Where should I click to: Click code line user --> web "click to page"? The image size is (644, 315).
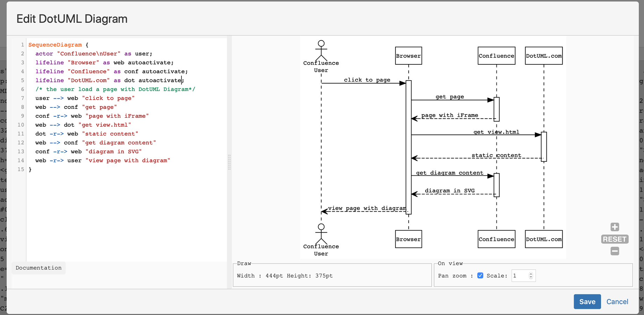(85, 98)
